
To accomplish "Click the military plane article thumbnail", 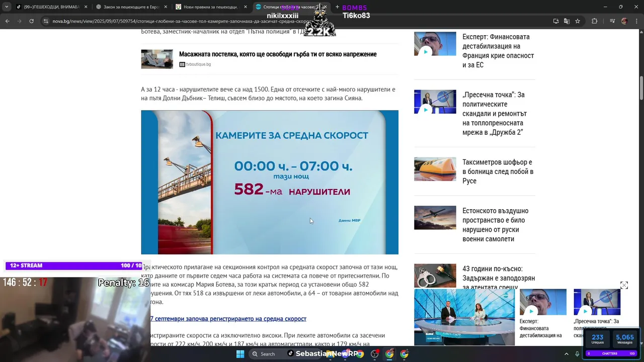I will (435, 217).
